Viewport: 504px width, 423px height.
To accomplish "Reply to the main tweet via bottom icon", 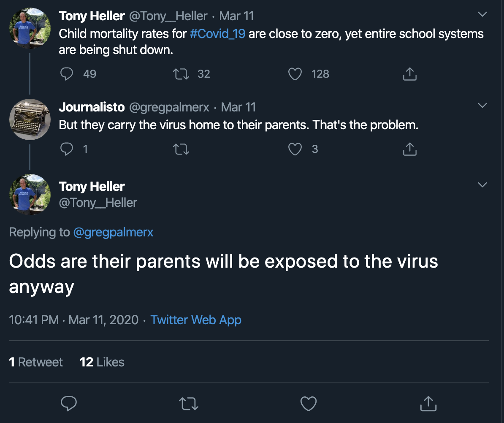I will tap(69, 404).
